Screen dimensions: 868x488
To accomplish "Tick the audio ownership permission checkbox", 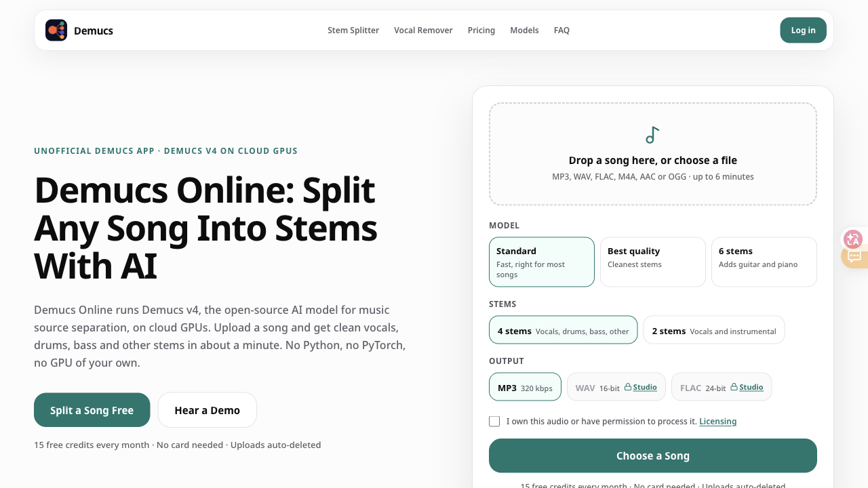I will pos(494,422).
